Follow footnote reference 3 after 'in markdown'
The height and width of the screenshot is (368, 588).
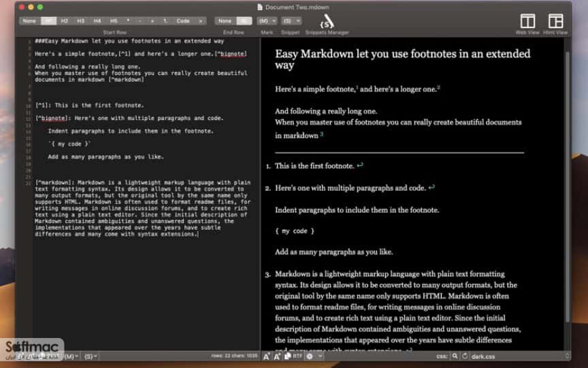tap(321, 134)
